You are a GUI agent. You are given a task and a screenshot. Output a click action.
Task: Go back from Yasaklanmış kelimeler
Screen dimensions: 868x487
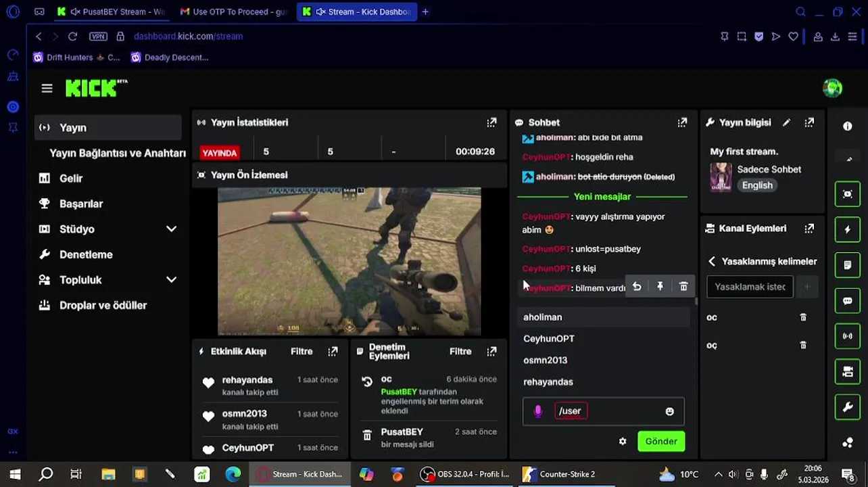pos(711,262)
